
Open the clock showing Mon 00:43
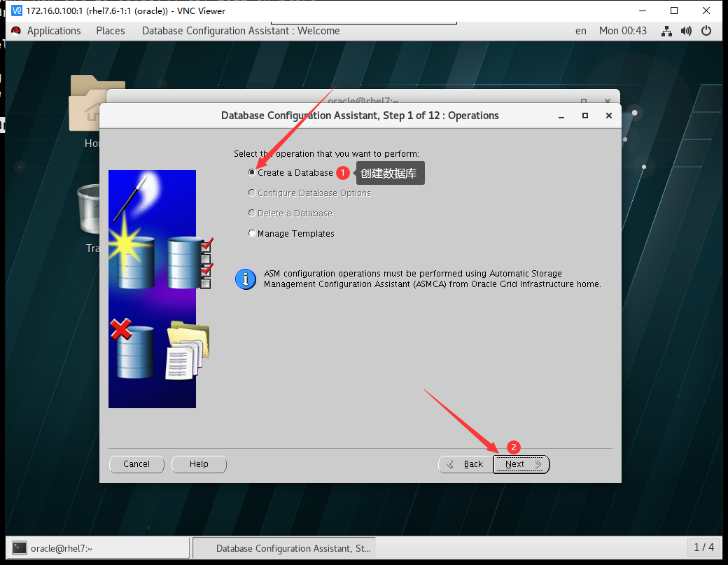pyautogui.click(x=622, y=31)
